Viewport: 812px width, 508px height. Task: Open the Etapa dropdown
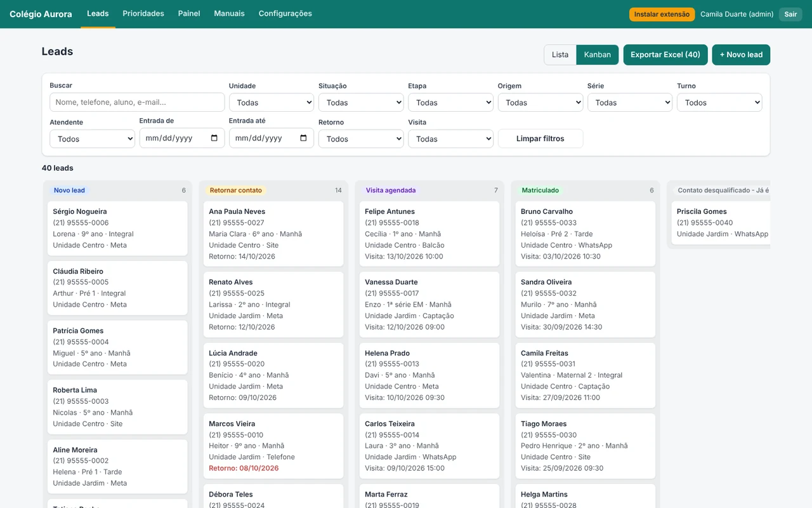pyautogui.click(x=450, y=102)
